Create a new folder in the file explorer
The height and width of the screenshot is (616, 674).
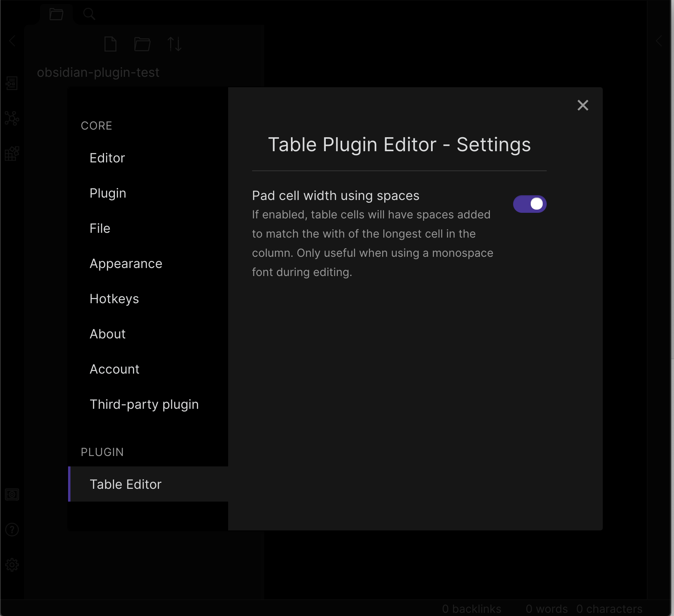[x=142, y=44]
